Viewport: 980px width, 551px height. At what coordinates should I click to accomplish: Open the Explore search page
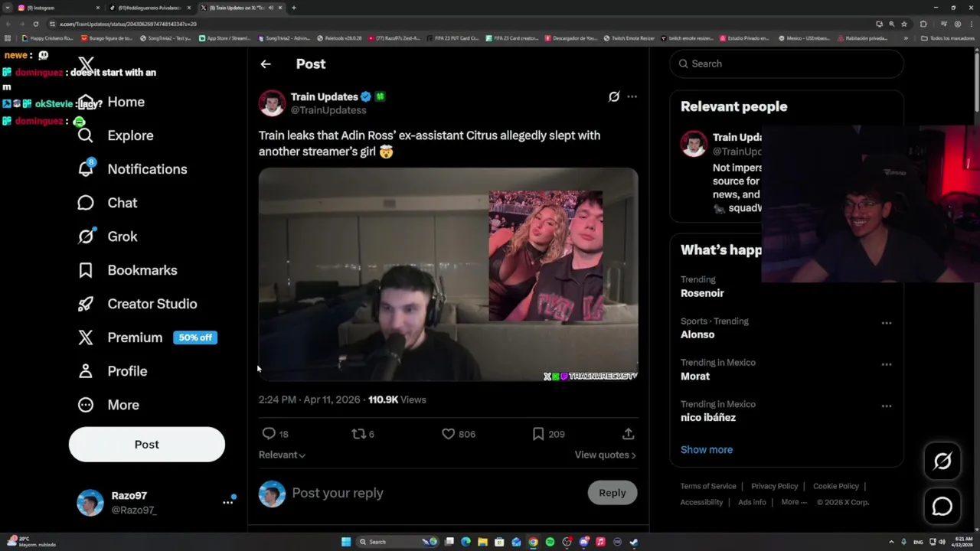point(116,135)
